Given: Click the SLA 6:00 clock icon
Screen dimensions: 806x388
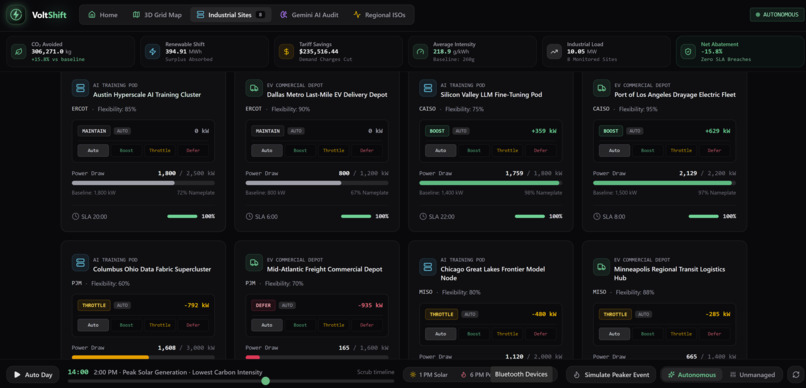Looking at the screenshot, I should point(249,217).
